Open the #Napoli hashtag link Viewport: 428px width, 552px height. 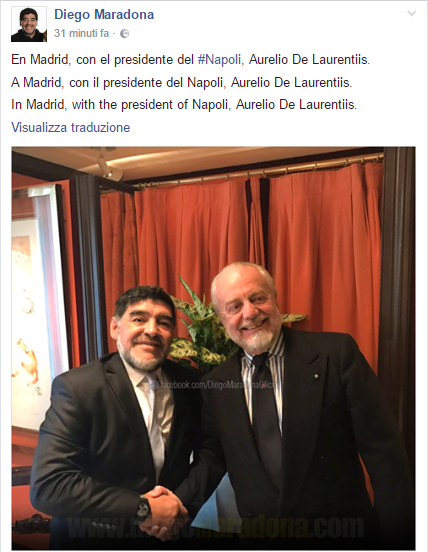click(x=219, y=59)
